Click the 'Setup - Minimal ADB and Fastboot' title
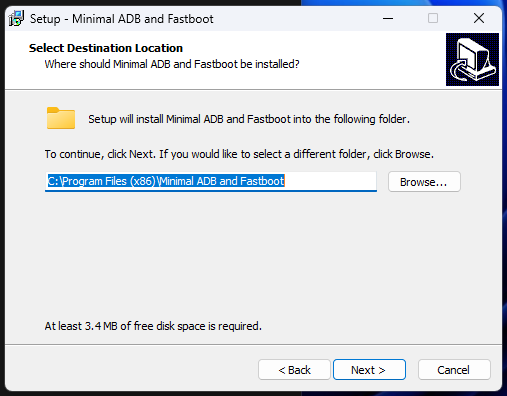 (122, 19)
